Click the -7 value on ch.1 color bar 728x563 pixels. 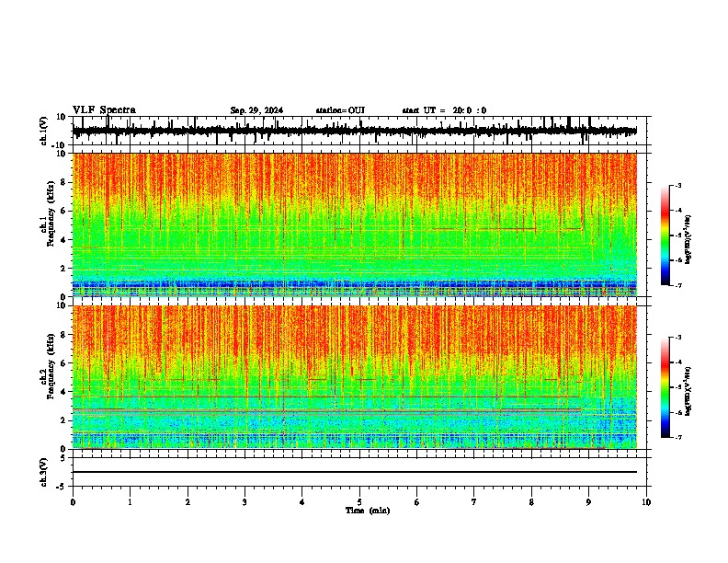(x=678, y=285)
